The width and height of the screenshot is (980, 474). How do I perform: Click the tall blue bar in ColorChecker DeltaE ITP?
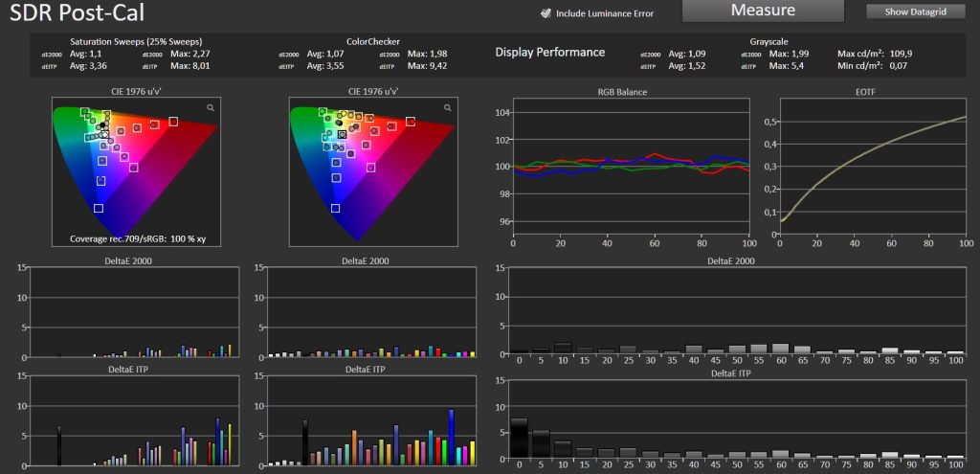[451, 438]
